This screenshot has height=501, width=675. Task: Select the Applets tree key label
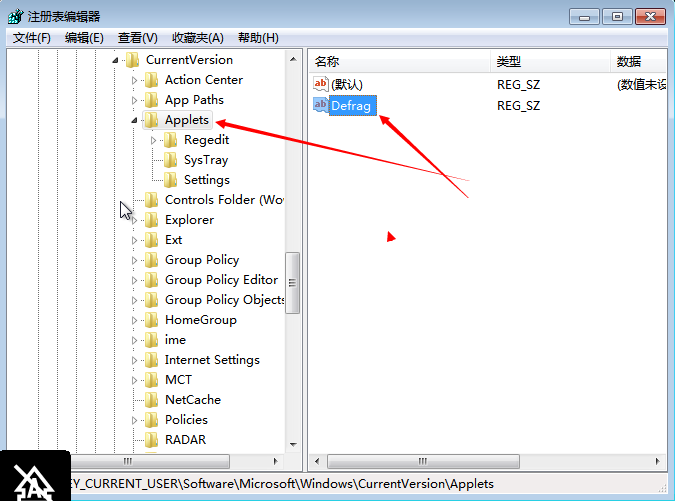187,120
